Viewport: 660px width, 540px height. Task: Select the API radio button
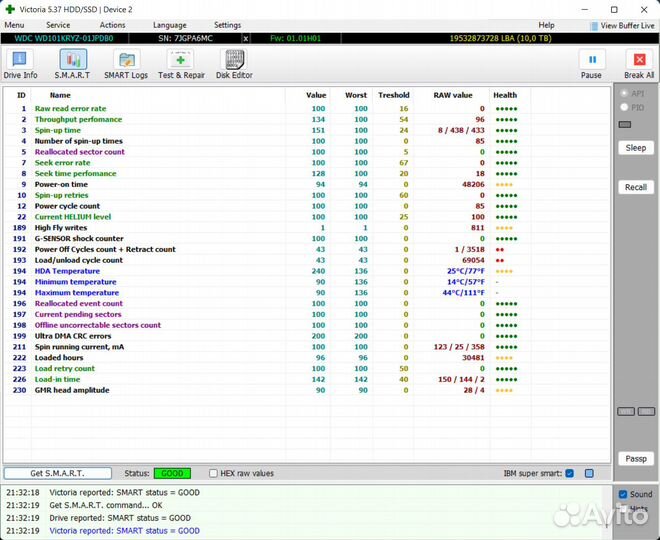(625, 92)
